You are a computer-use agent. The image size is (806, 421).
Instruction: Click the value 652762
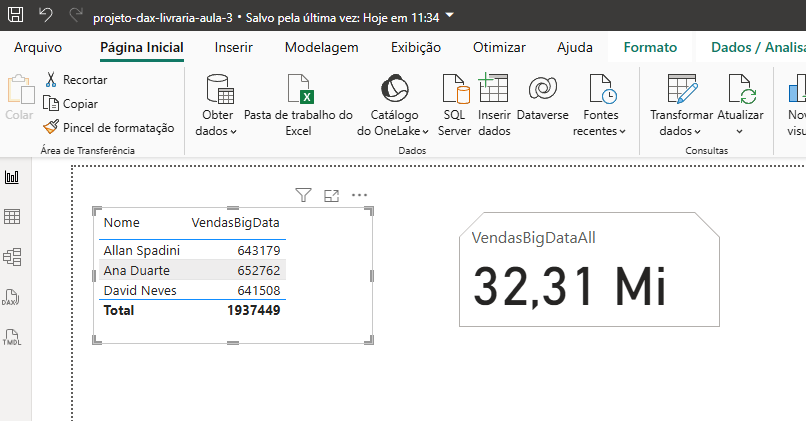[x=259, y=270]
